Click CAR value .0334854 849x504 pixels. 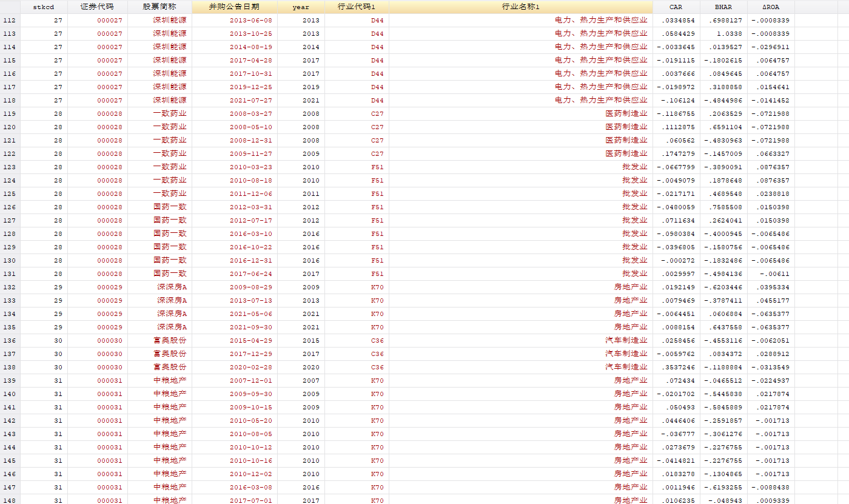click(x=678, y=20)
